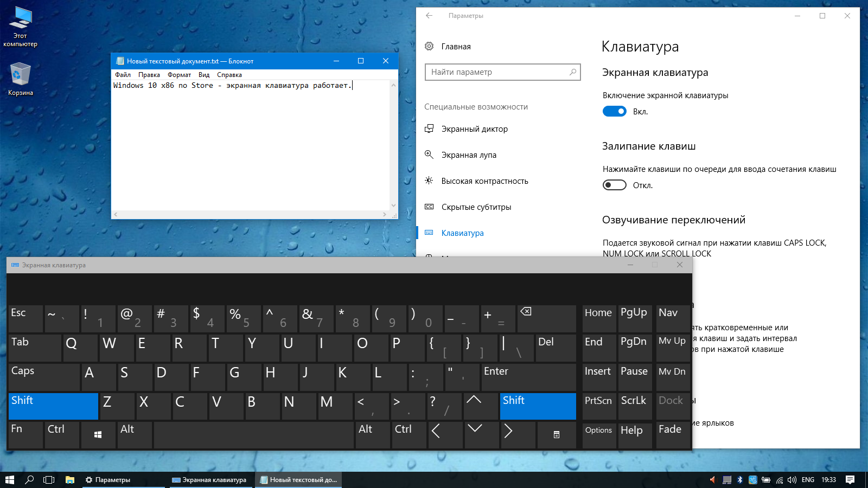This screenshot has width=868, height=488.
Task: Click the context menu key on on-screen keyboard
Action: pyautogui.click(x=557, y=435)
